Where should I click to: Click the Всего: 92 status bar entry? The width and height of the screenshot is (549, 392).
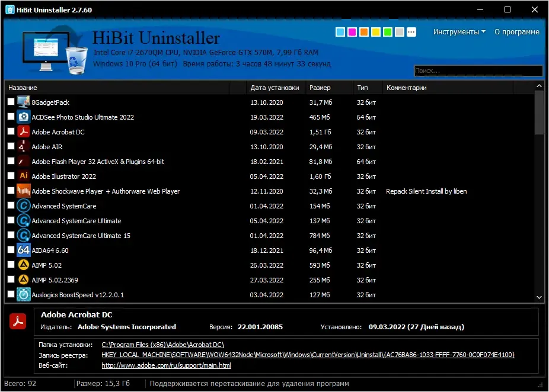click(x=20, y=383)
